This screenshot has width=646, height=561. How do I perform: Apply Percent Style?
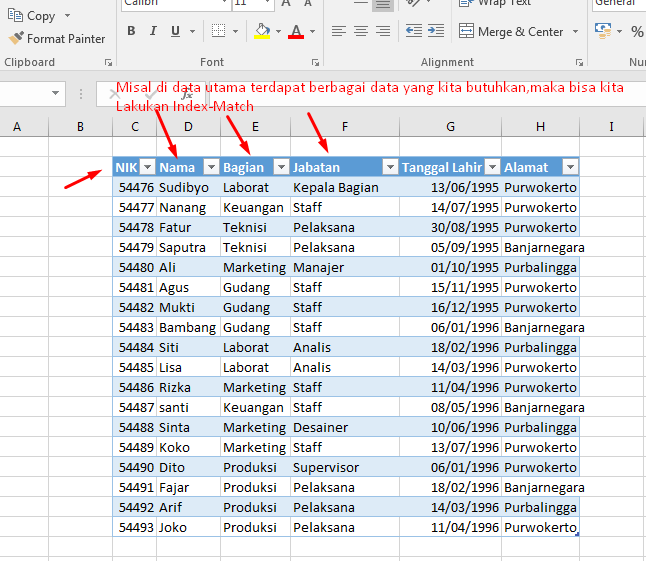tap(637, 31)
